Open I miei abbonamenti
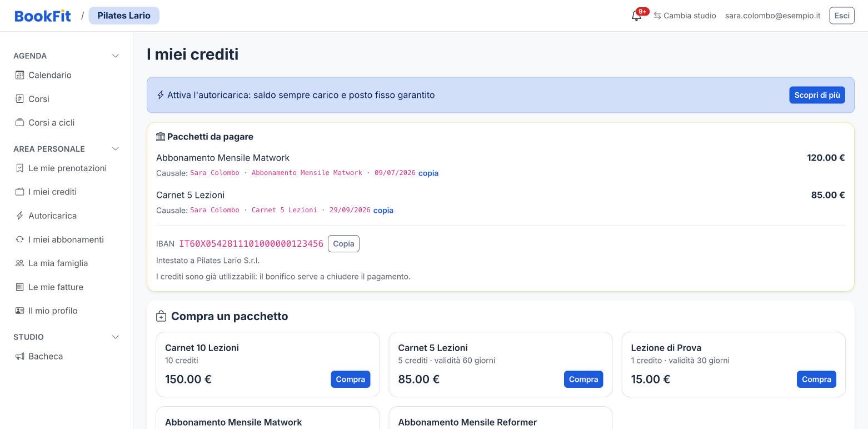The image size is (868, 429). (x=67, y=240)
